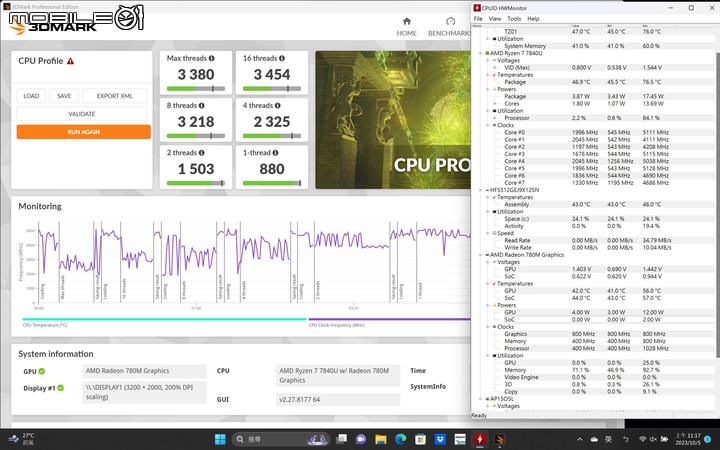Click the AMD Radeon 780M Graphics GPU field

click(145, 371)
